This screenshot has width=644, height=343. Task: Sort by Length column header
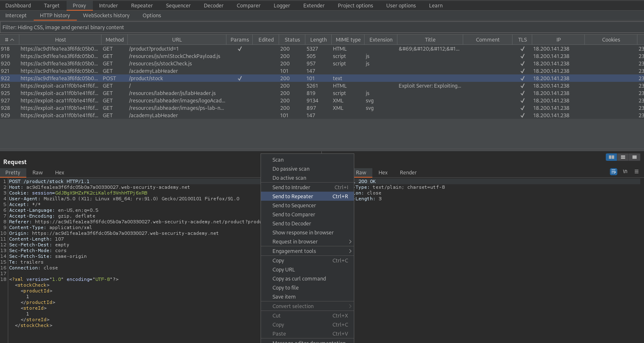click(319, 39)
